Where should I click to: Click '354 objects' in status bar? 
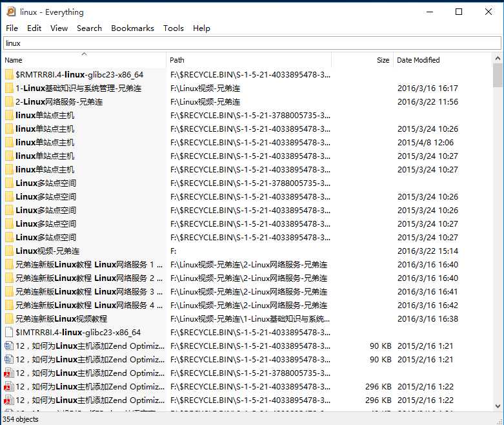coord(21,419)
